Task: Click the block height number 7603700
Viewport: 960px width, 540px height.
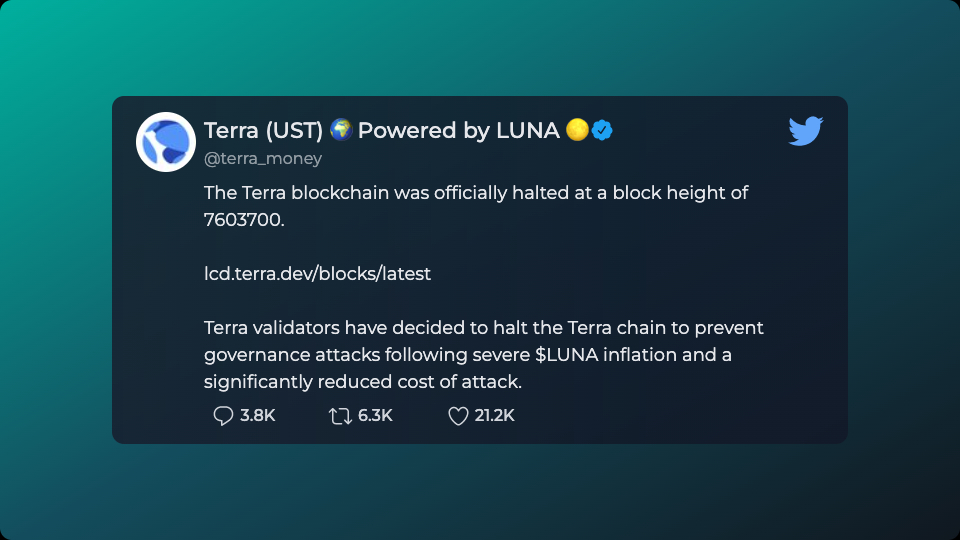Action: [242, 220]
